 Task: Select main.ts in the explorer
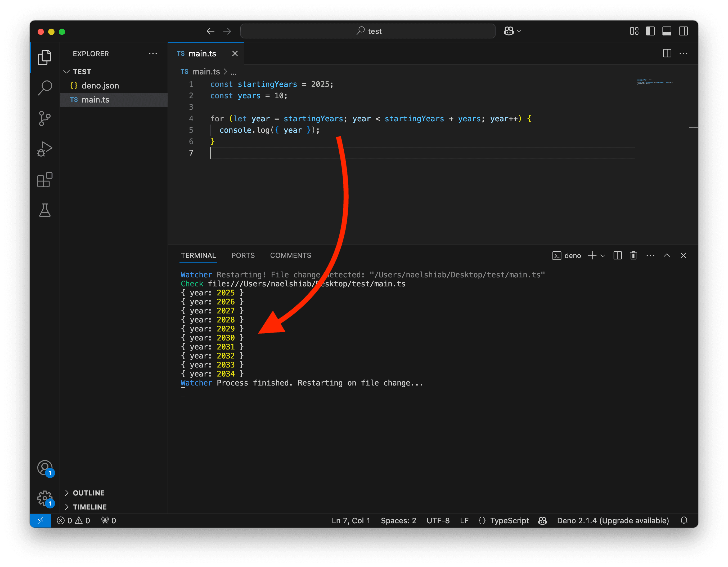(x=114, y=100)
